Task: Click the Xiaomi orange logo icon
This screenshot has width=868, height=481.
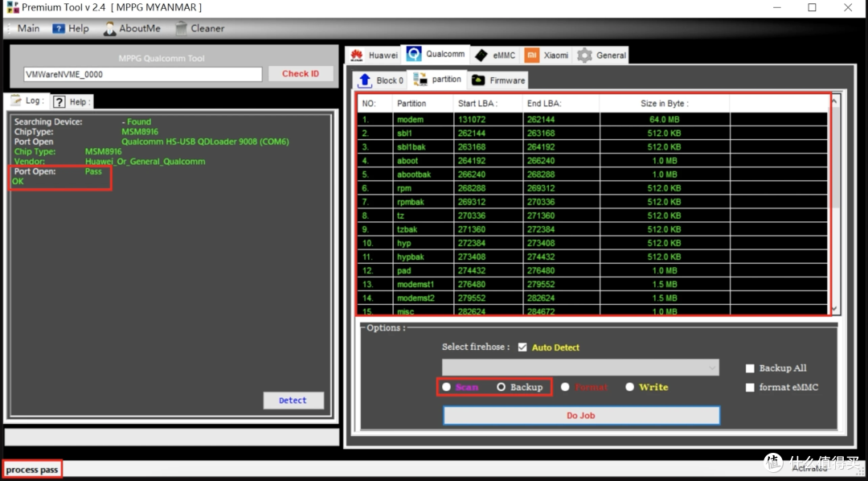Action: pyautogui.click(x=531, y=55)
